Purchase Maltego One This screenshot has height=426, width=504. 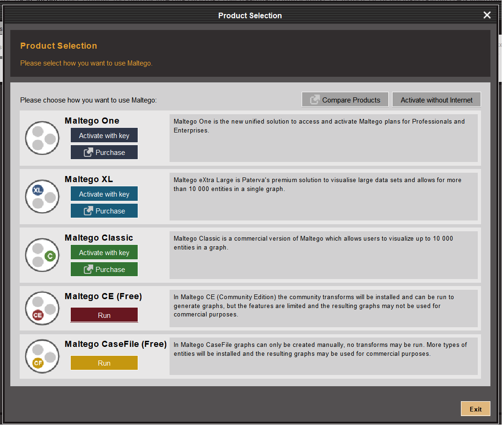click(x=104, y=153)
